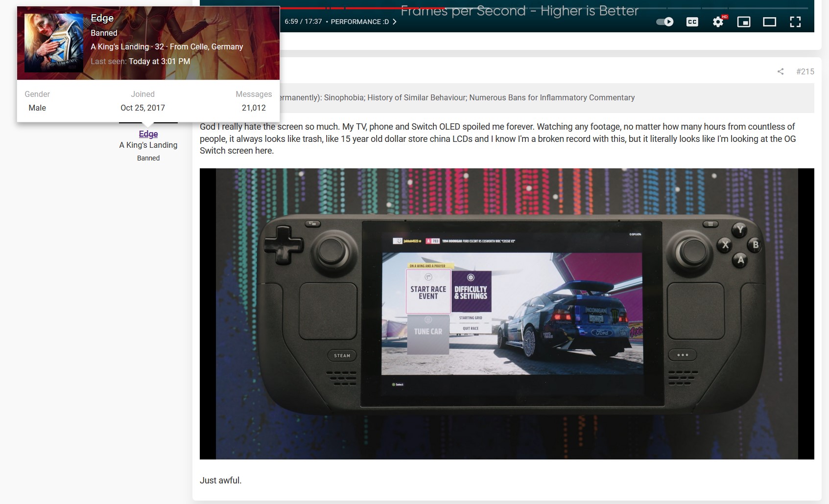Open video settings gear icon
This screenshot has width=829, height=504.
tap(718, 22)
